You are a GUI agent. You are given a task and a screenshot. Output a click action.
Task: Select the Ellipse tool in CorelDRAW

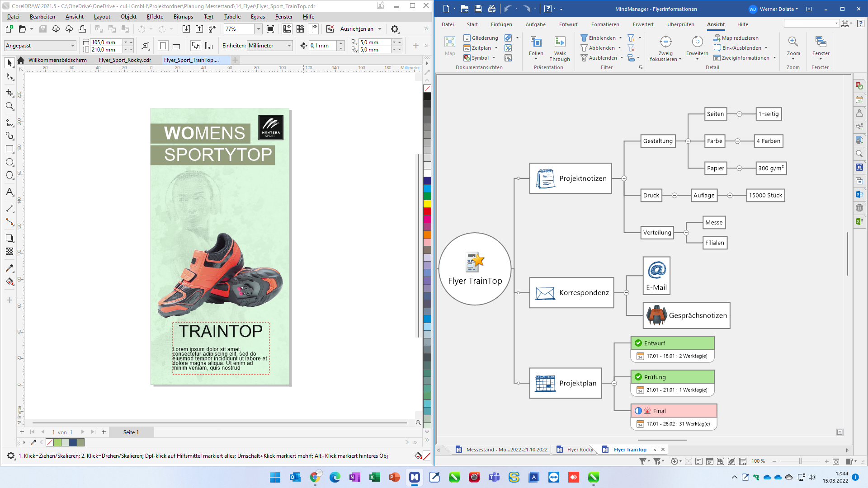click(x=9, y=162)
